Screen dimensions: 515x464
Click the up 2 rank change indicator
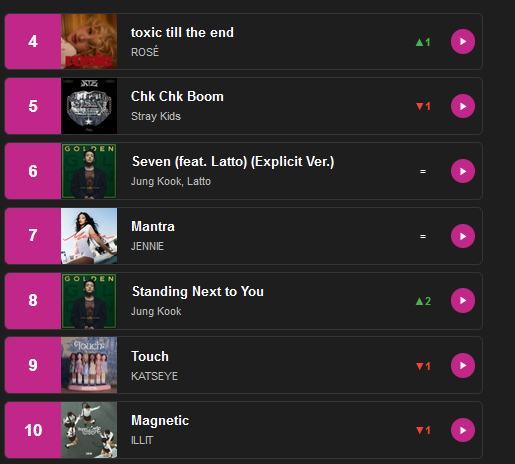point(423,301)
